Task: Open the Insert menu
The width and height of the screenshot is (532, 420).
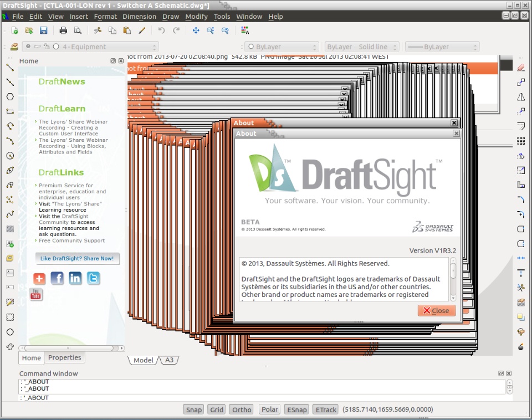Action: [79, 16]
